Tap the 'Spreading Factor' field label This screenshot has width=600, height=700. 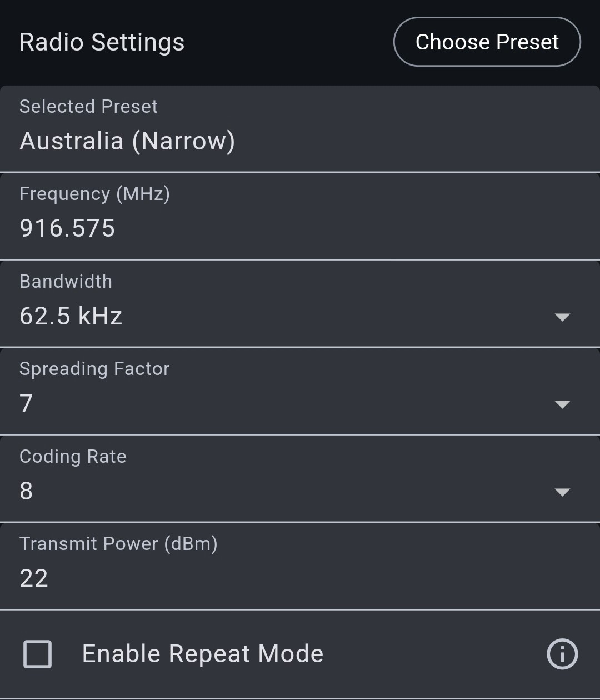94,369
